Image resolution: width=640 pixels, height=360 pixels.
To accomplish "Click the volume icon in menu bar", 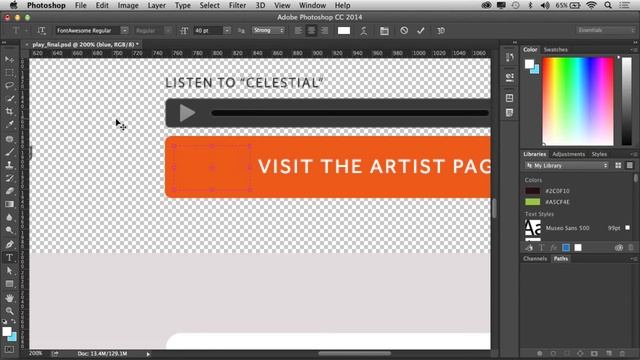I will click(x=545, y=5).
